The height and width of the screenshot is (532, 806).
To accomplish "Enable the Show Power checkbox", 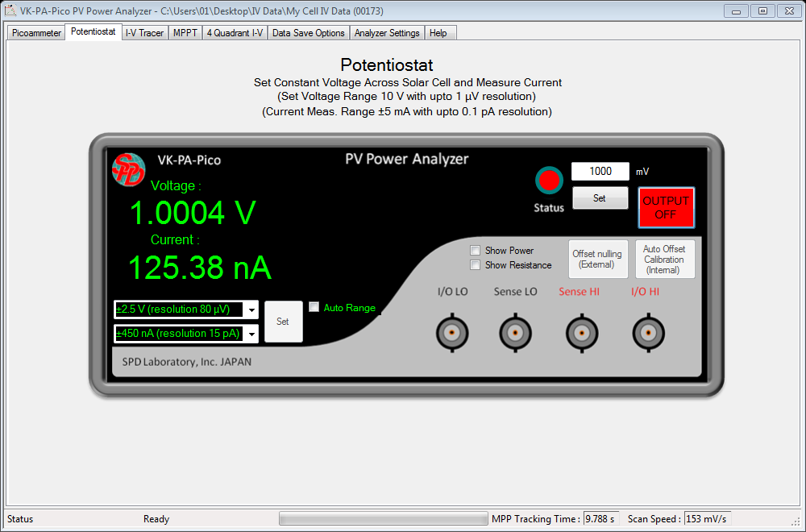I will [475, 251].
